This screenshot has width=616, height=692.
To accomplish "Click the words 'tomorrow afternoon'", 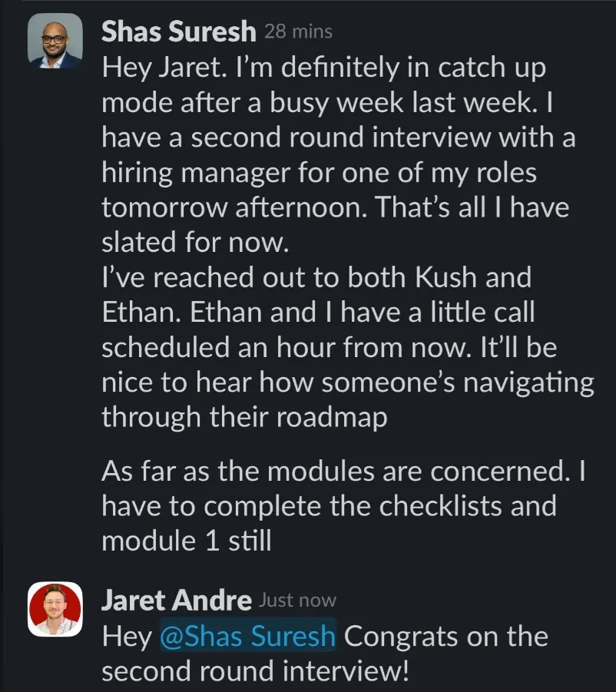I will (x=234, y=207).
